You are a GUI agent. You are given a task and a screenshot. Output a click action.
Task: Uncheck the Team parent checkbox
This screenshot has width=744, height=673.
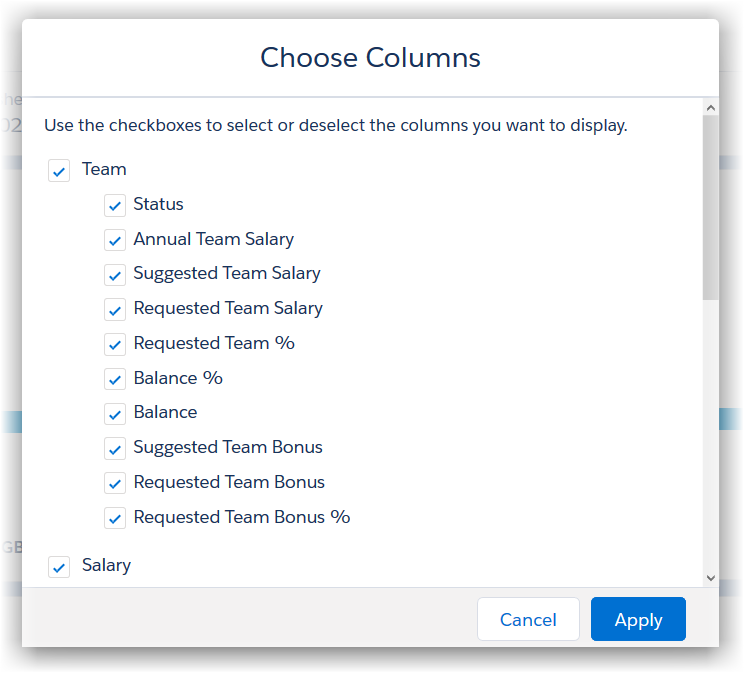[59, 171]
